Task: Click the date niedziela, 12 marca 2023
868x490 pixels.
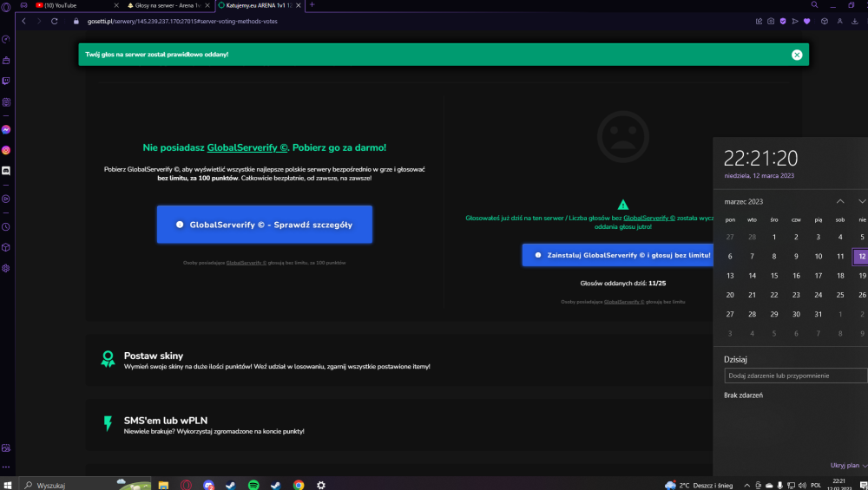Action: click(759, 175)
